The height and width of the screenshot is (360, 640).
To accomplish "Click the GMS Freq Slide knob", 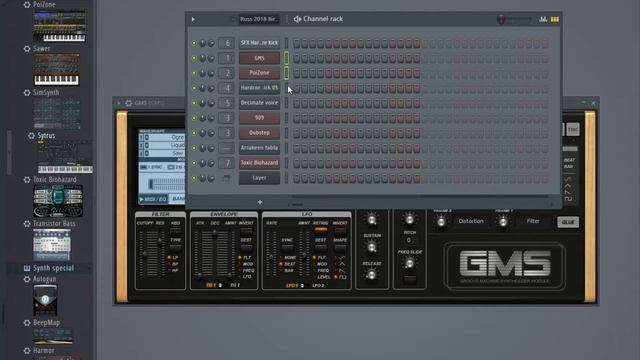I will click(409, 263).
